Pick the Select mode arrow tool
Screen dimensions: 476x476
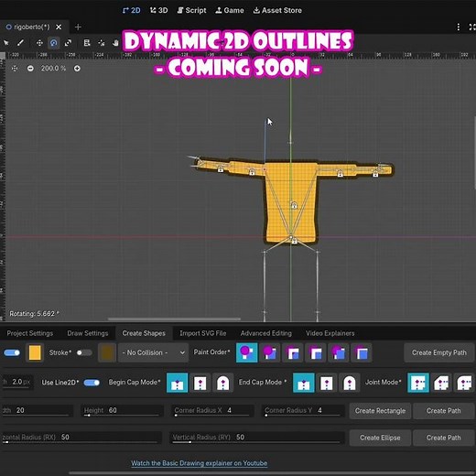[x=5, y=43]
